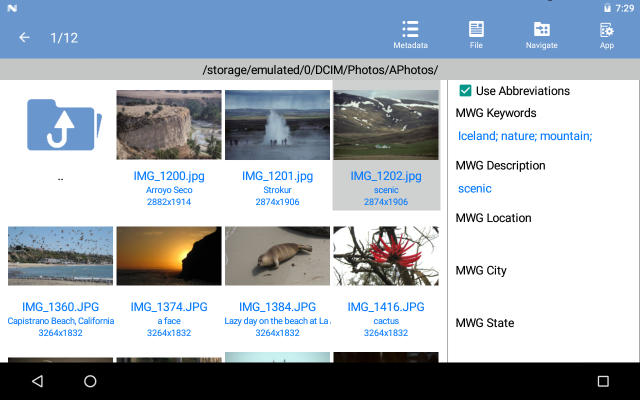640x400 pixels.
Task: Tap the back arrow icon
Action: point(24,38)
